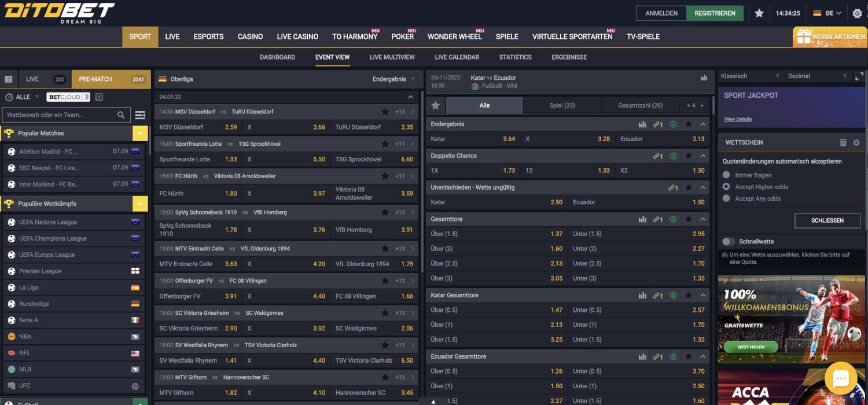This screenshot has height=405, width=868.
Task: Select Accept Higher odds radio option
Action: tap(726, 187)
